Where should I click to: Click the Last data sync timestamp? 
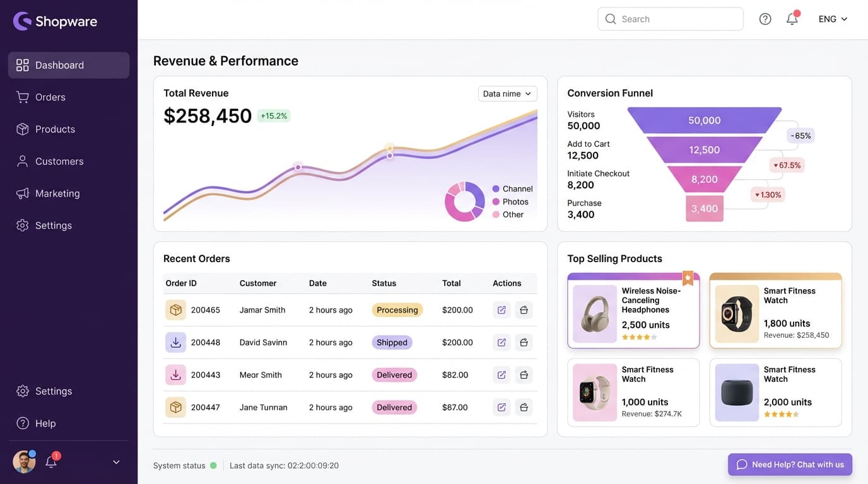284,466
